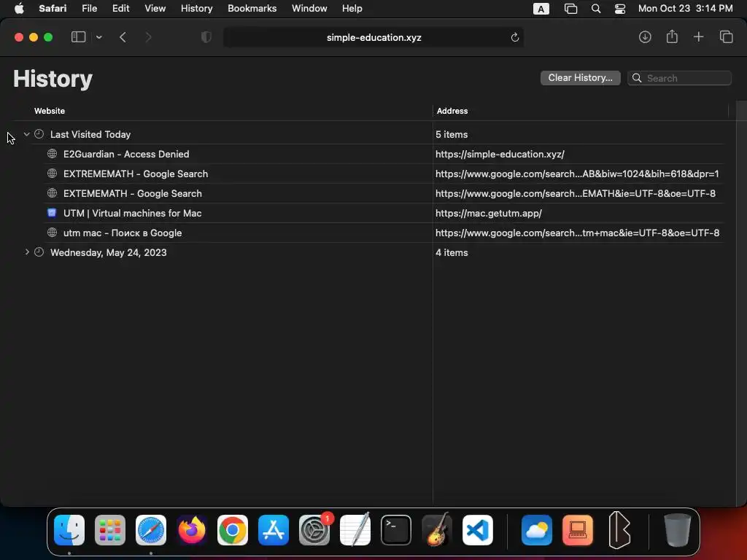Expand the Wednesday, May 24, 2023 group
Screen dimensions: 747x560
click(27, 252)
